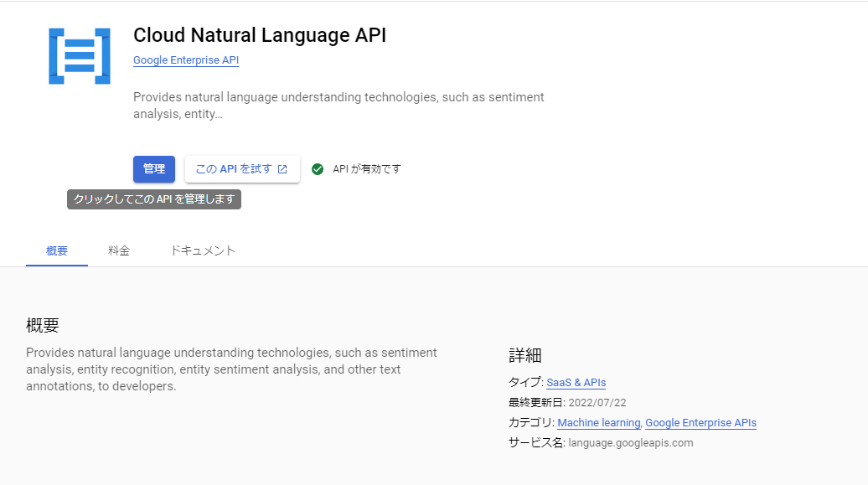868x485 pixels.
Task: Click the blue underline indicator below 概要
Action: (56, 266)
